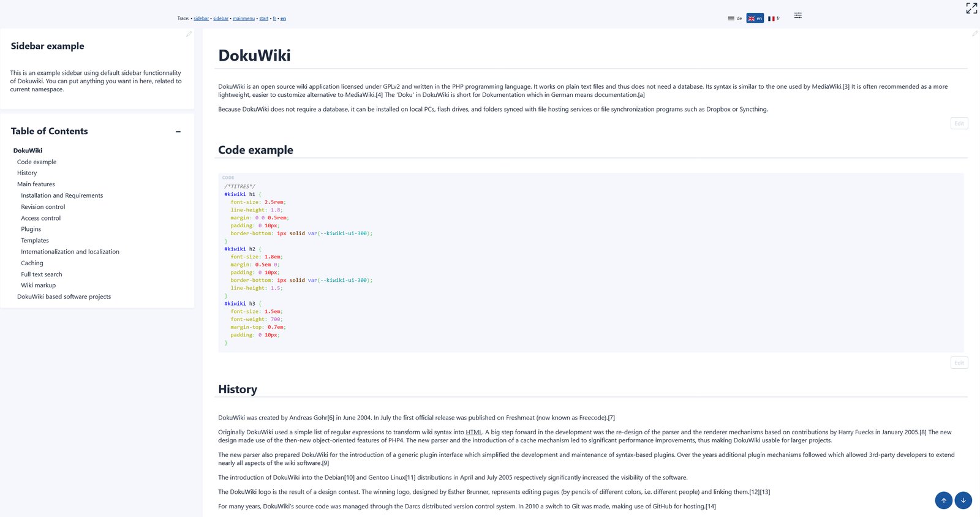
Task: Go to Main features in contents
Action: click(x=36, y=184)
